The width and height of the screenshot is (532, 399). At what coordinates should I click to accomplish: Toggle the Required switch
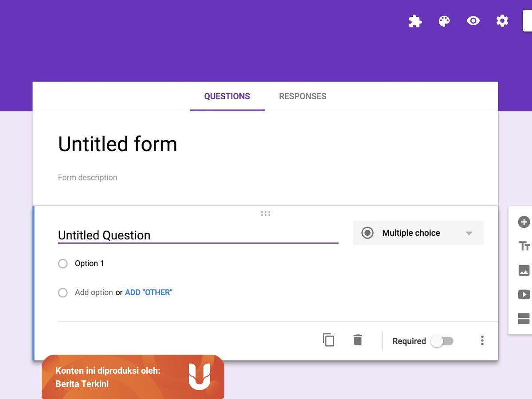click(442, 341)
